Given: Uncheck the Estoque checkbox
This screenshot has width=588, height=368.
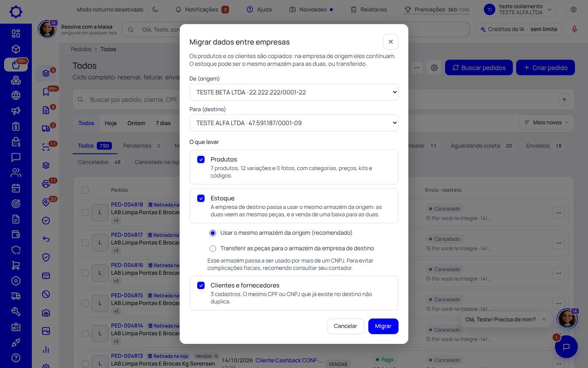Looking at the screenshot, I should pos(201,198).
